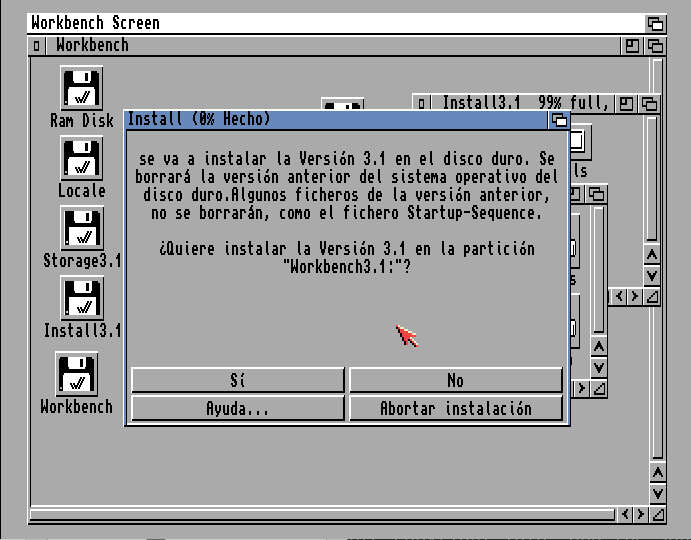Click depth gadget on Install dialog title bar
The image size is (691, 540).
559,120
